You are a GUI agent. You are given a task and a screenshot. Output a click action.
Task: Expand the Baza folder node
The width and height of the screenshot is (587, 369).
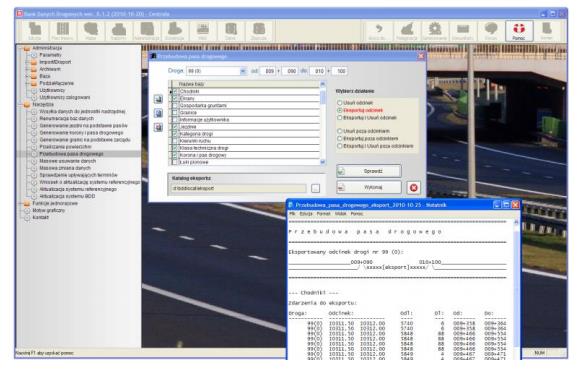point(34,76)
